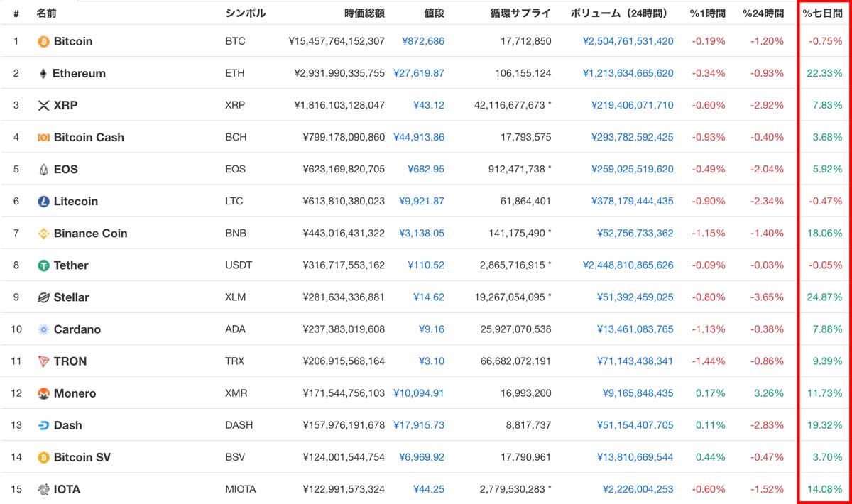852x504 pixels.
Task: Open the Bitcoin SV name link
Action: [x=82, y=457]
